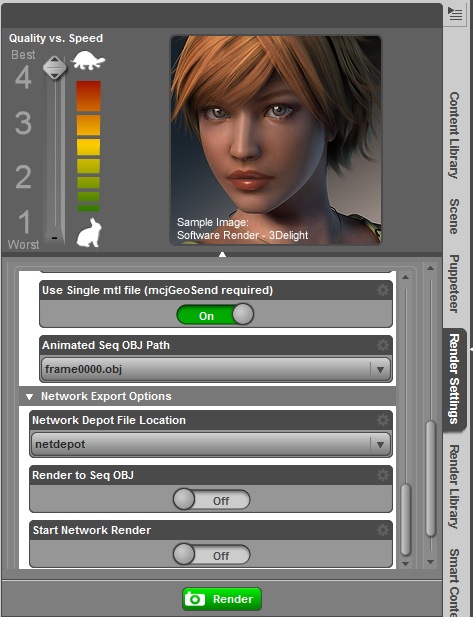Switch to the Puppeteer tab

(455, 284)
